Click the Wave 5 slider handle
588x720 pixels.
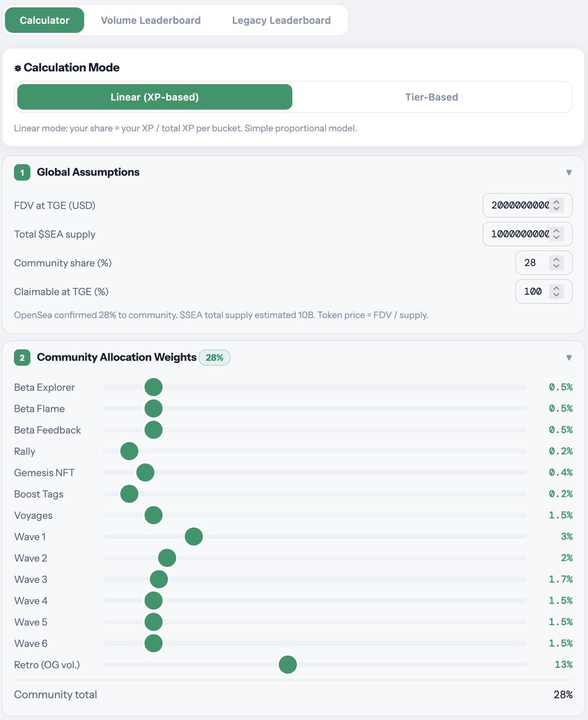click(x=154, y=622)
